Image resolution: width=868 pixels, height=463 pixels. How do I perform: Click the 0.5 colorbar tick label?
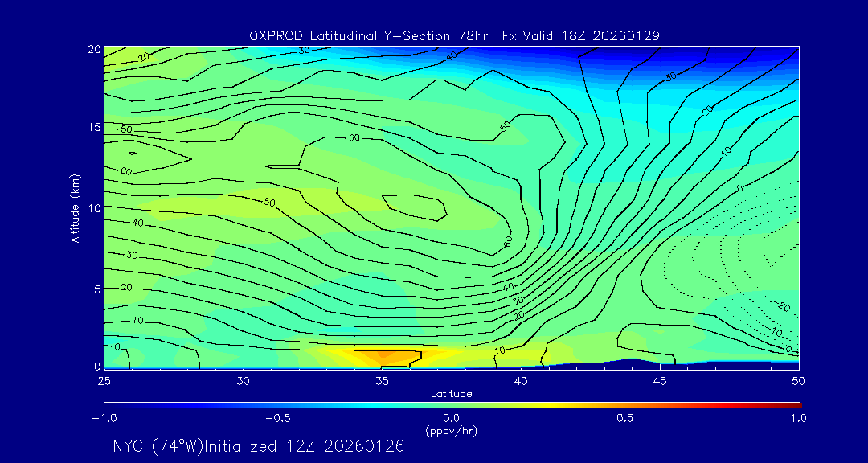pyautogui.click(x=624, y=418)
